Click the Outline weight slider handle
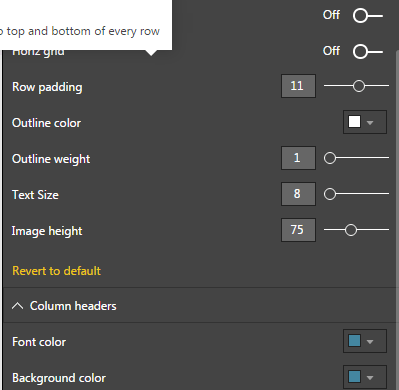This screenshot has height=390, width=399. pyautogui.click(x=330, y=158)
